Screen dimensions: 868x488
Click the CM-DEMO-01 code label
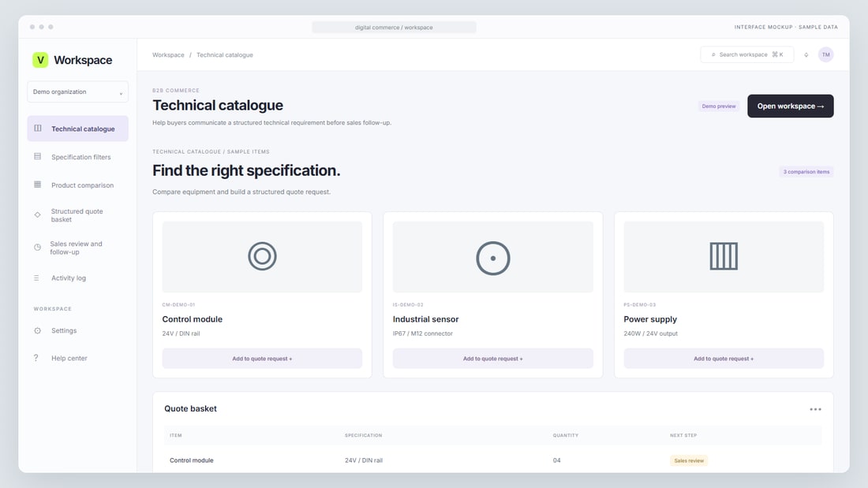pyautogui.click(x=178, y=305)
